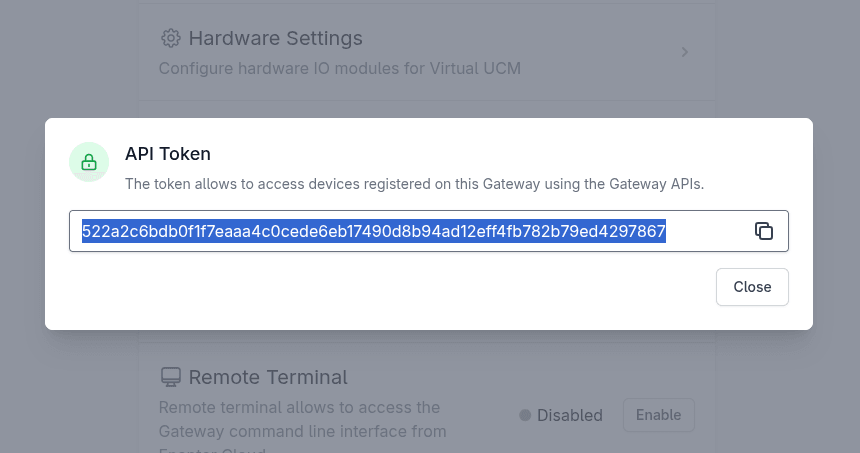Open the Hardware Settings section title
The width and height of the screenshot is (860, 453).
[275, 38]
